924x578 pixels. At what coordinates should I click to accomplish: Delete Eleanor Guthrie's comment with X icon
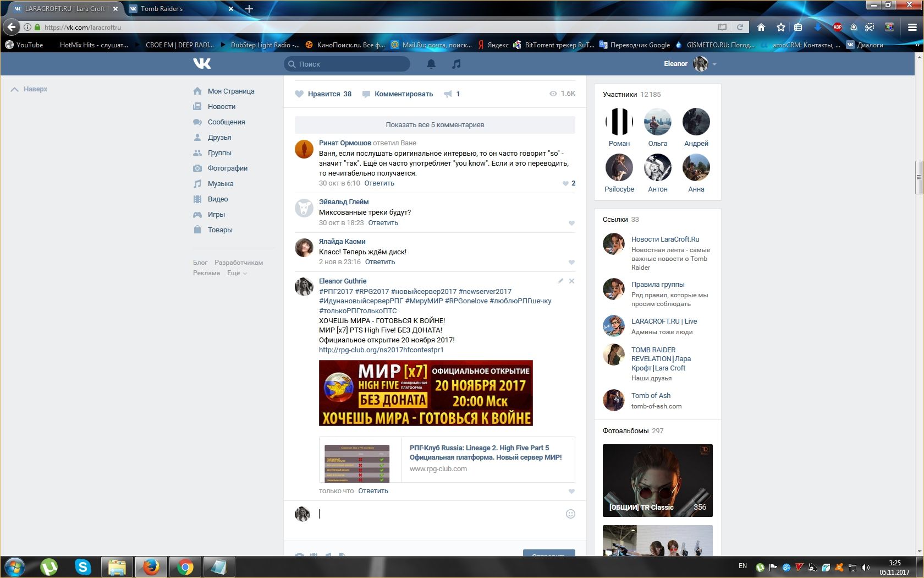point(571,281)
